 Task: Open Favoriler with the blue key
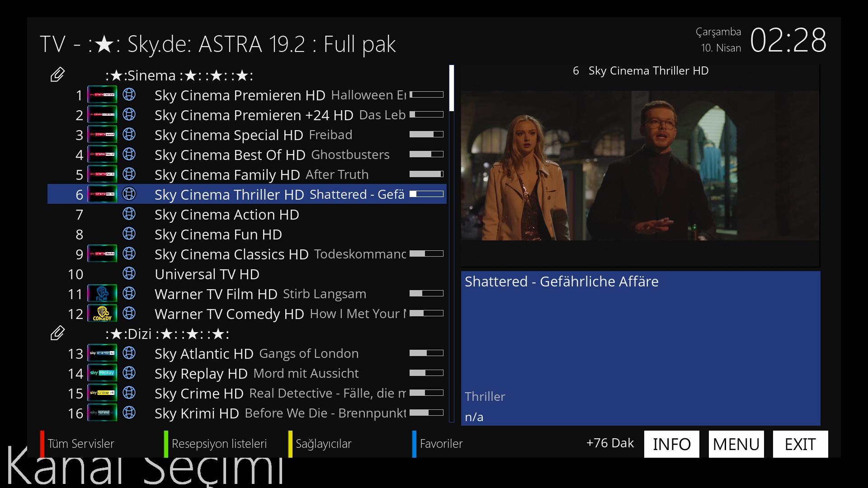point(438,444)
